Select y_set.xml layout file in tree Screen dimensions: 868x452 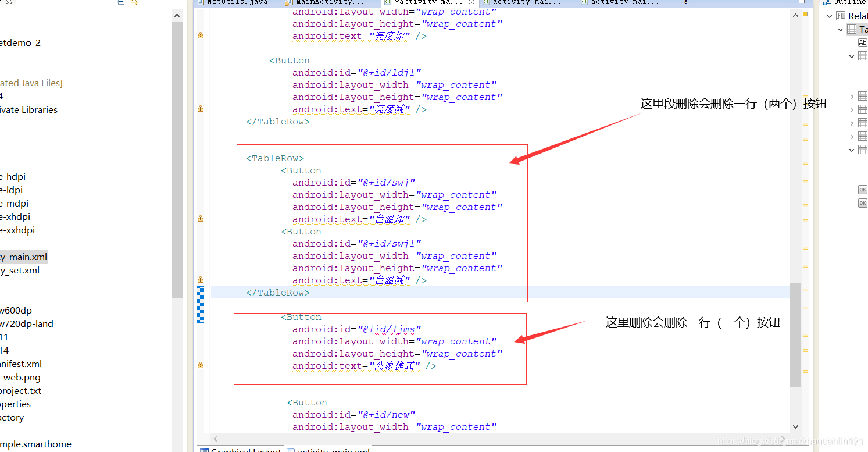(20, 271)
